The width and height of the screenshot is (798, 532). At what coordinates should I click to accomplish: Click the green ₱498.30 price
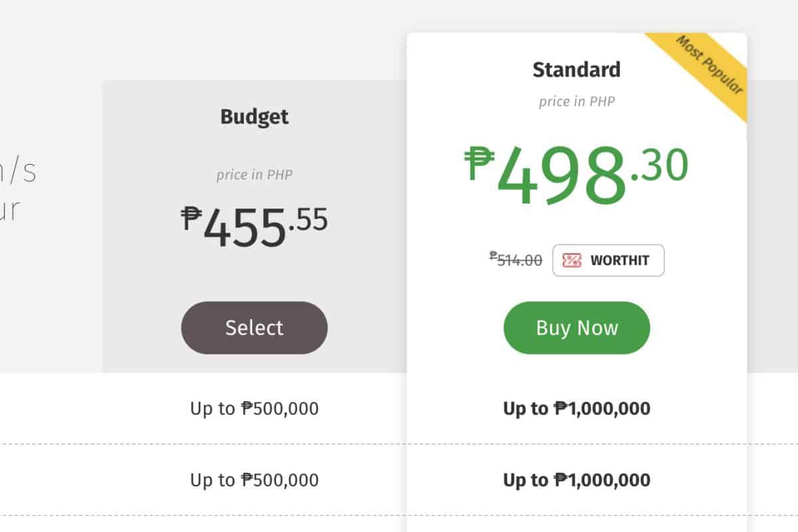(x=562, y=176)
